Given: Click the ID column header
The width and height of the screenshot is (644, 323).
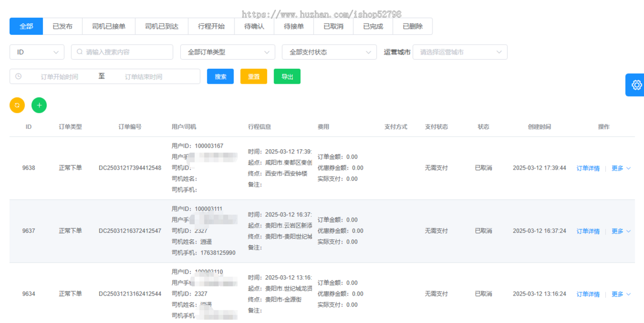Looking at the screenshot, I should tap(28, 127).
